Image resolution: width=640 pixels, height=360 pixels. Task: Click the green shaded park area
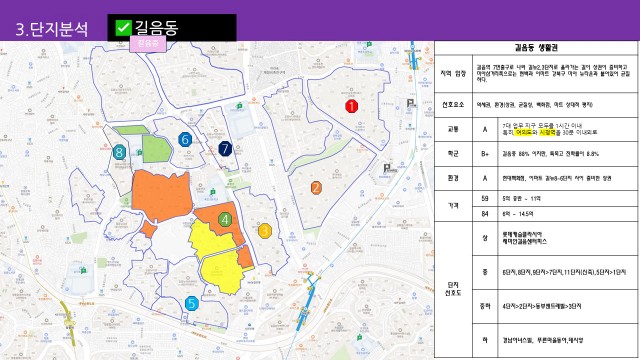tap(156, 149)
